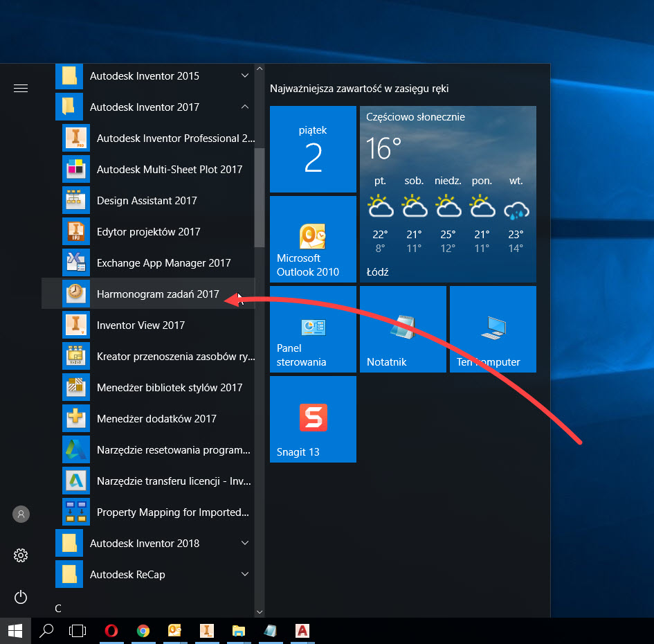Open Menedżer bibliotek stylów 2017
Screen dimensions: 654x644
(x=170, y=388)
